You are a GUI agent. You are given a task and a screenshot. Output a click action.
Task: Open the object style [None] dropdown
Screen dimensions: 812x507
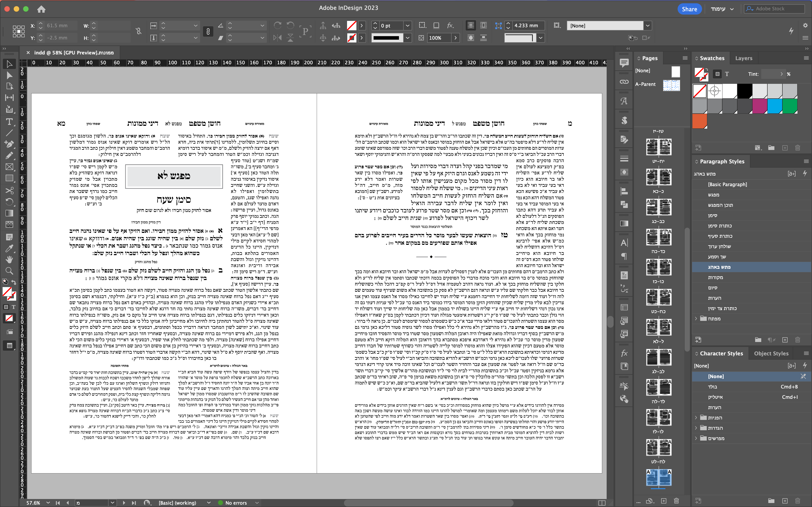648,26
